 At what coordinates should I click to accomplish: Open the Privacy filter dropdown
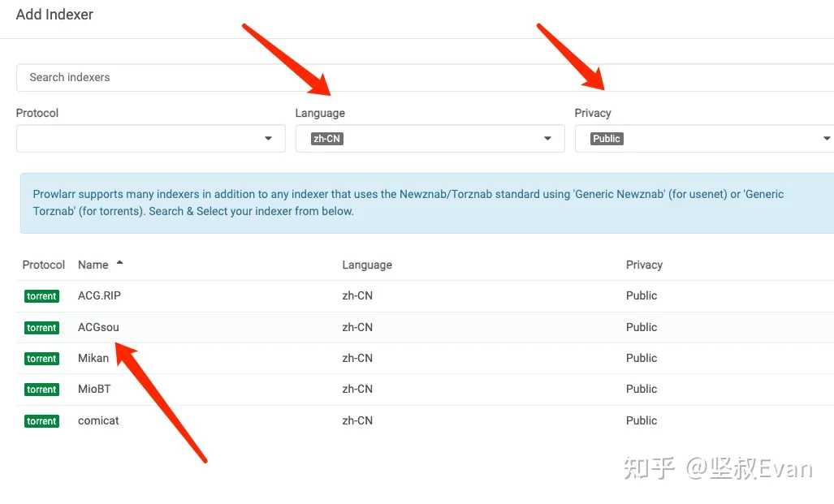coord(704,138)
